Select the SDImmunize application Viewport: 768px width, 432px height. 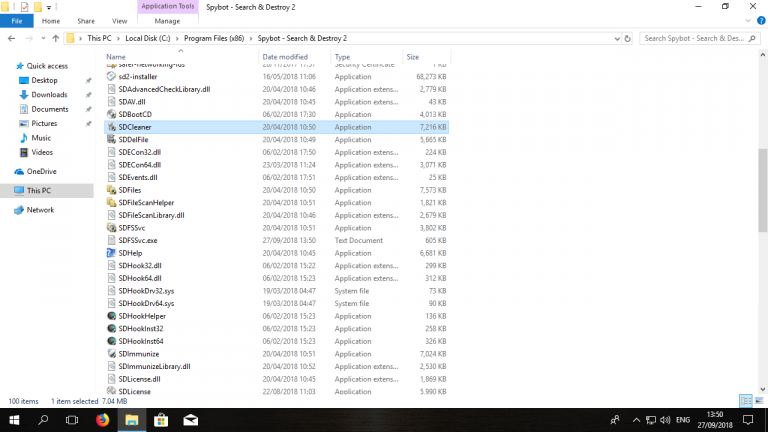tap(139, 354)
